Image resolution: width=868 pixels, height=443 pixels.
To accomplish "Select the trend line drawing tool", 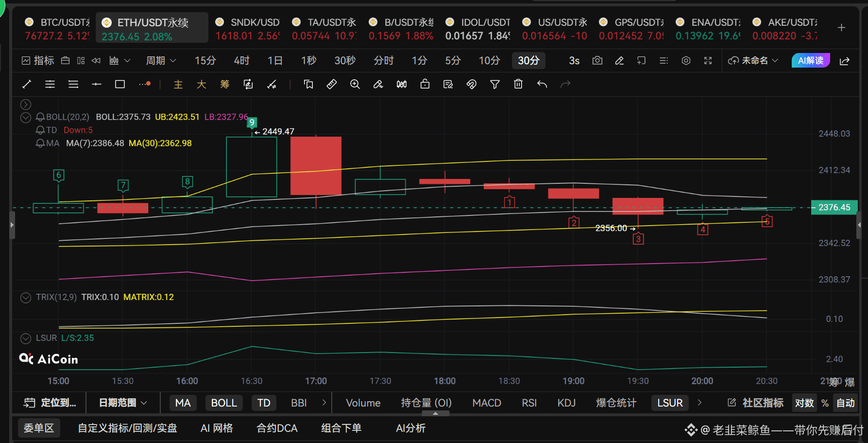I will (27, 85).
